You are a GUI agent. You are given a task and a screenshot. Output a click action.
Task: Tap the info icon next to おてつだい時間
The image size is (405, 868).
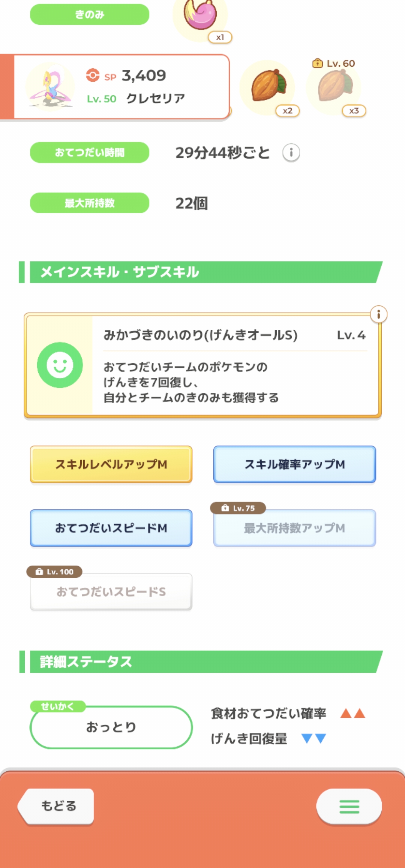(291, 153)
